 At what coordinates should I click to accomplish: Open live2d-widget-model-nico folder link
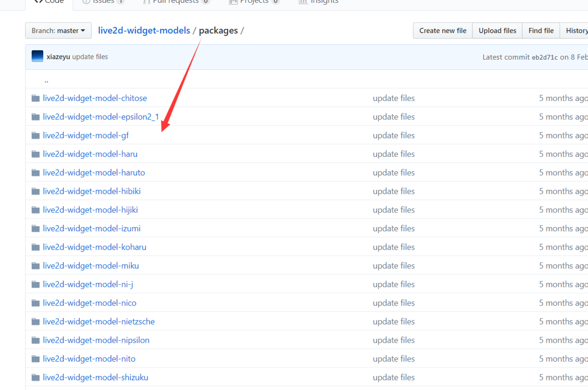pos(90,303)
